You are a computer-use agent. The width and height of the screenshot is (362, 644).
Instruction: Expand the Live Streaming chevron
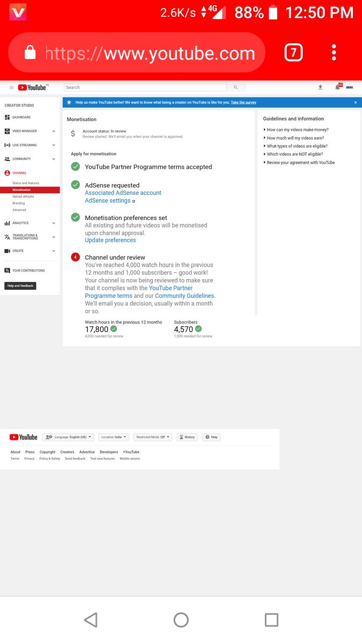click(x=54, y=145)
